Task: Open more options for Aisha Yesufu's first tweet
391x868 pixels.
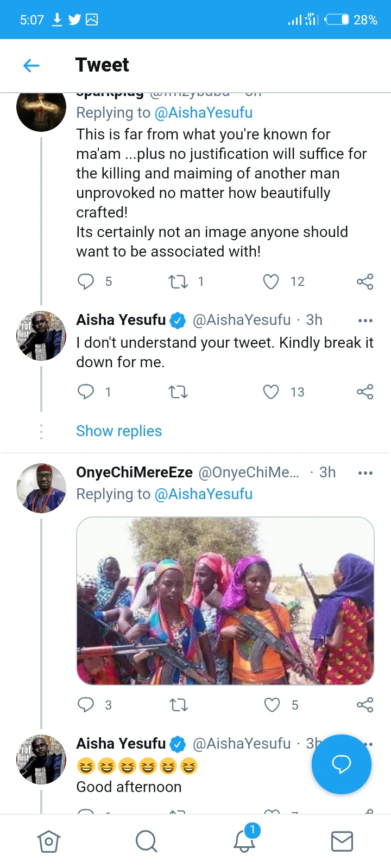Action: click(365, 321)
